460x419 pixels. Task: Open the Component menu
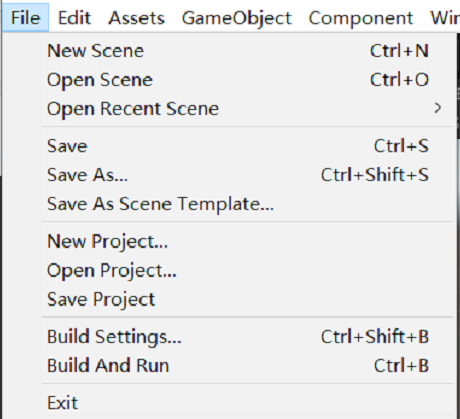pos(361,18)
